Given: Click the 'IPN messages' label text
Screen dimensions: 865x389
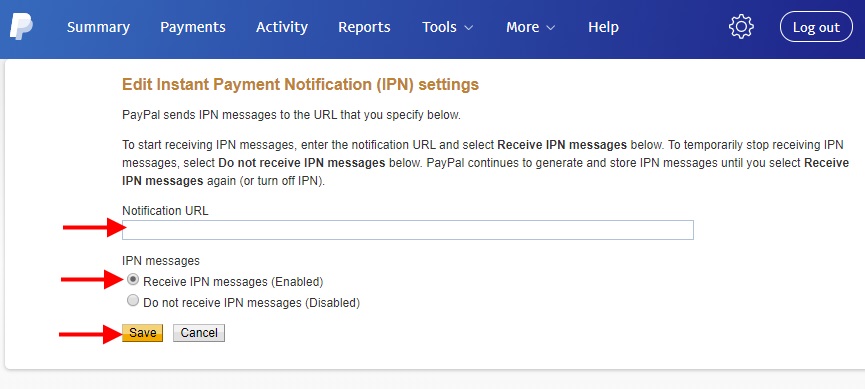Looking at the screenshot, I should click(x=161, y=260).
